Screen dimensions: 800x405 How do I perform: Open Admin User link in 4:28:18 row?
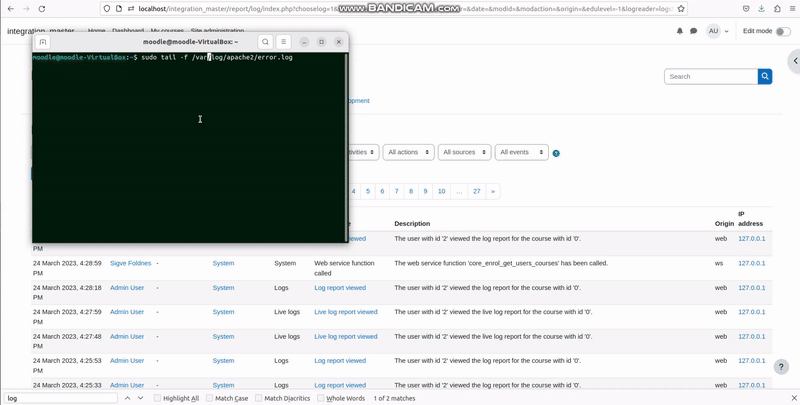pos(127,288)
